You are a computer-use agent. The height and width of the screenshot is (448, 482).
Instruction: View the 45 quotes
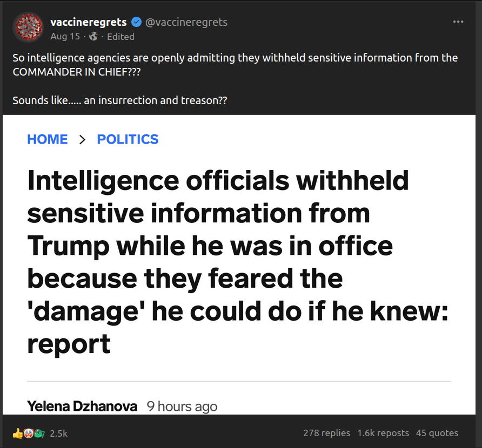(437, 433)
